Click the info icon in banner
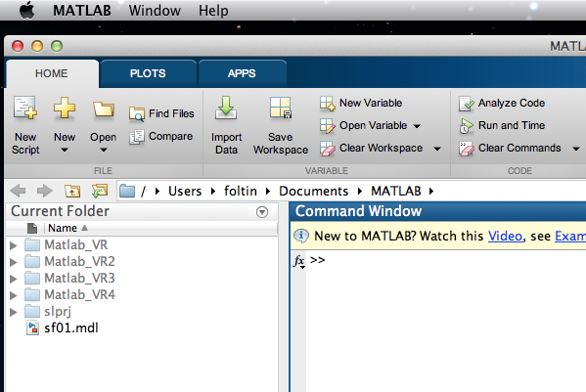This screenshot has height=392, width=586. point(301,236)
